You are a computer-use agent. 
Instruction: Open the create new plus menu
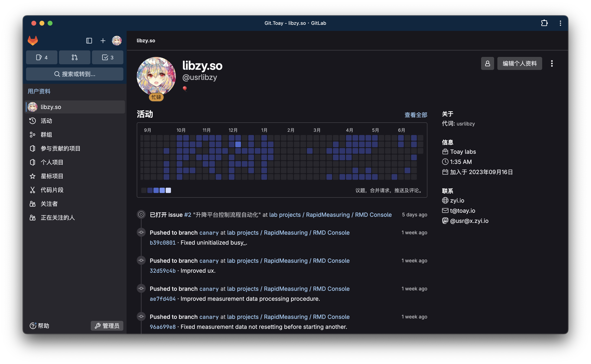tap(103, 41)
